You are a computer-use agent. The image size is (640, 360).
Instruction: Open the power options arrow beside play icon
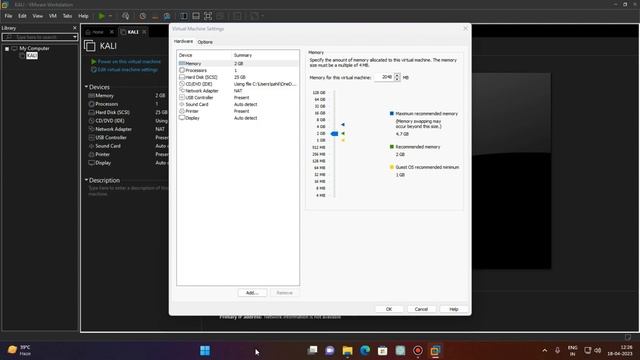coord(110,16)
